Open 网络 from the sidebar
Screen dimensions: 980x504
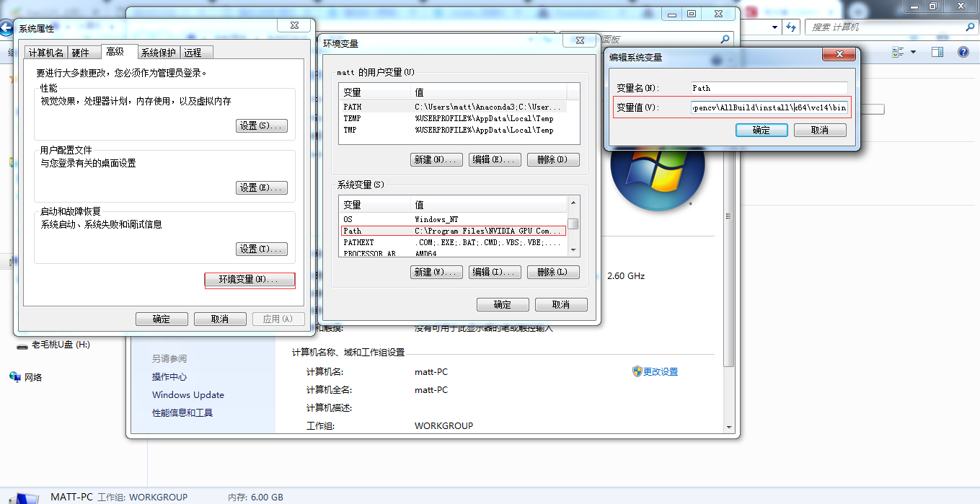pos(33,376)
